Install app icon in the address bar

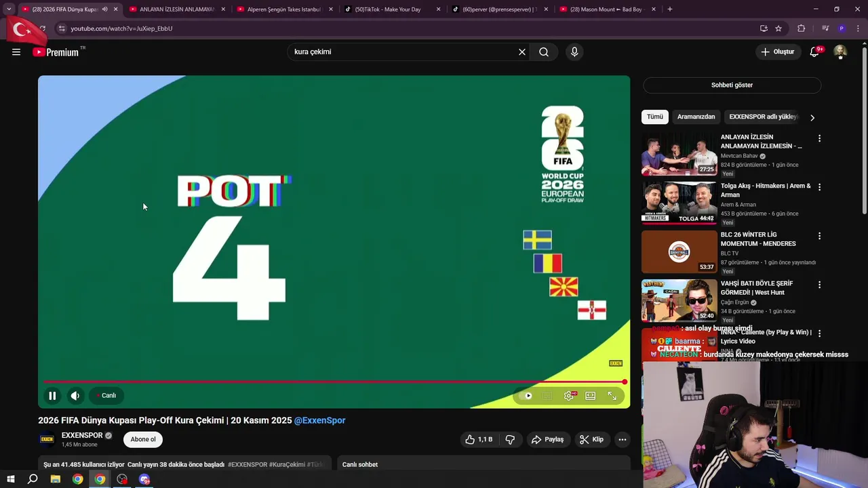pos(764,28)
